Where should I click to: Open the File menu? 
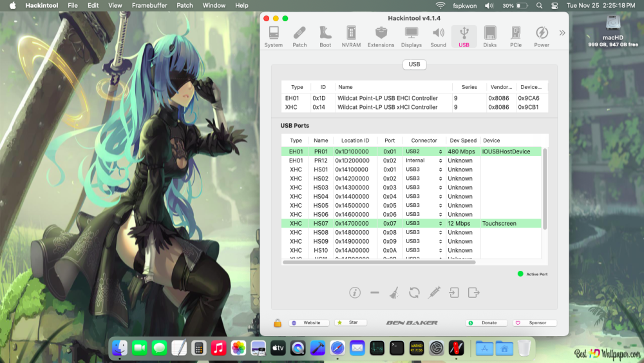click(x=73, y=5)
